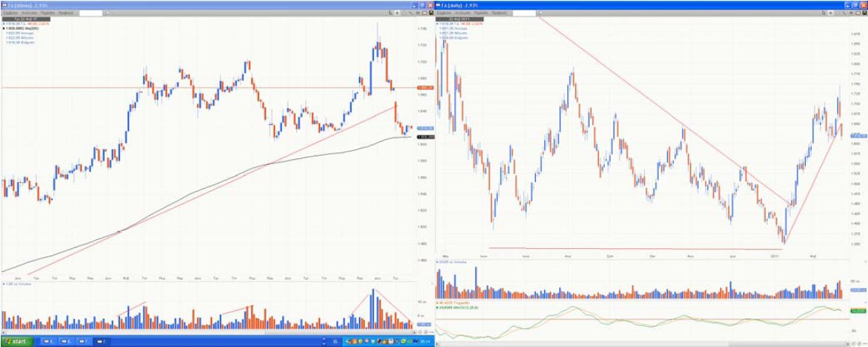
Task: Expand the symbol dropdown in right daily chart
Action: tap(540, 13)
